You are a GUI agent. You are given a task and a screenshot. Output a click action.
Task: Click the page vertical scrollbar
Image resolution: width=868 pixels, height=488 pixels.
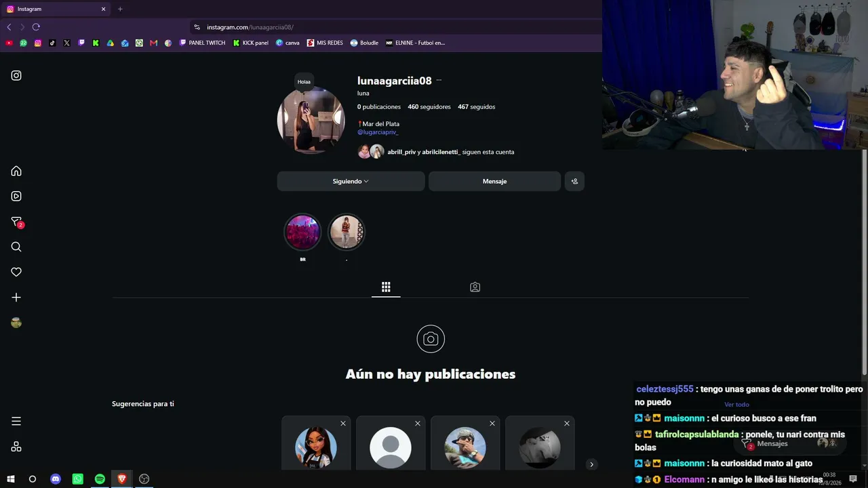point(864,261)
